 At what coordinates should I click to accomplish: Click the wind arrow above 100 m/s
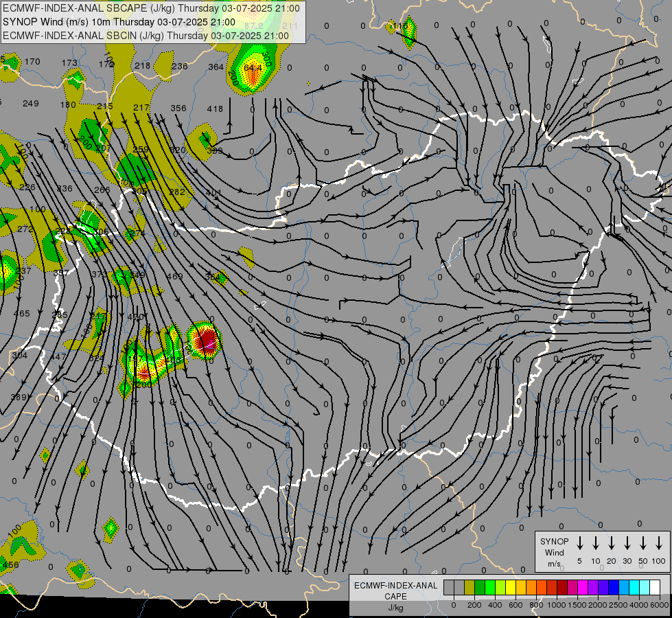659,542
